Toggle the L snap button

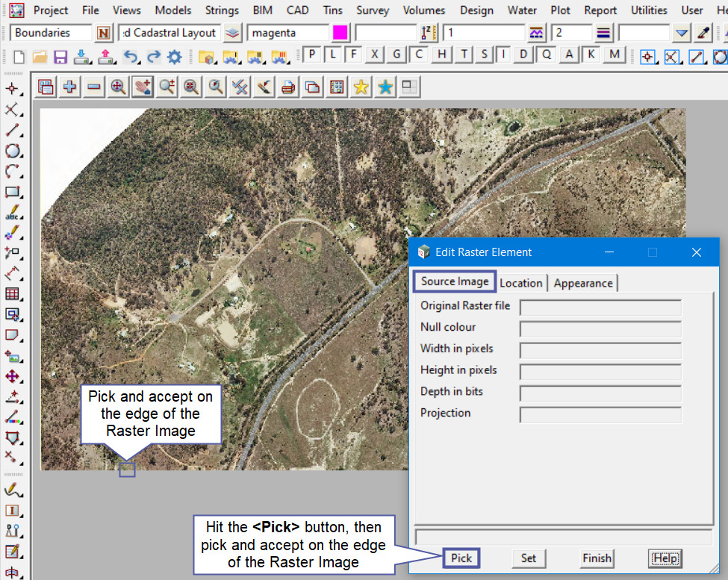(333, 54)
